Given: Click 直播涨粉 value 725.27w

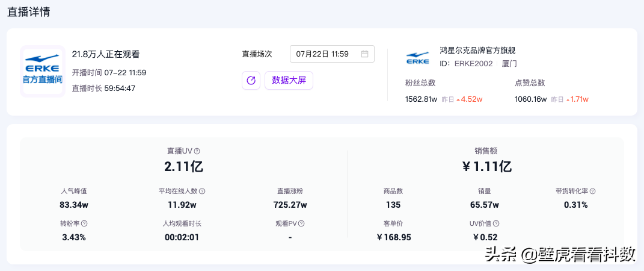Looking at the screenshot, I should click(290, 205).
